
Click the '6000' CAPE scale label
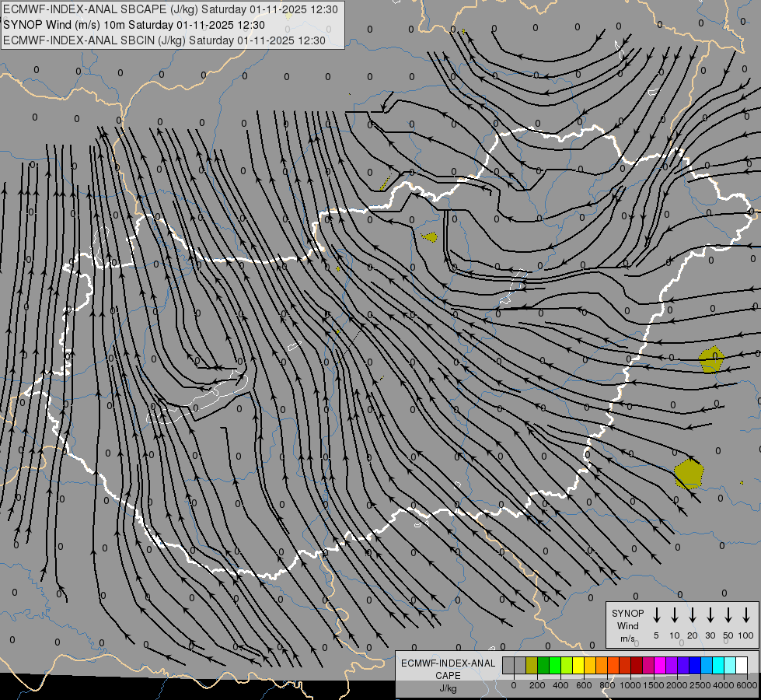(747, 685)
